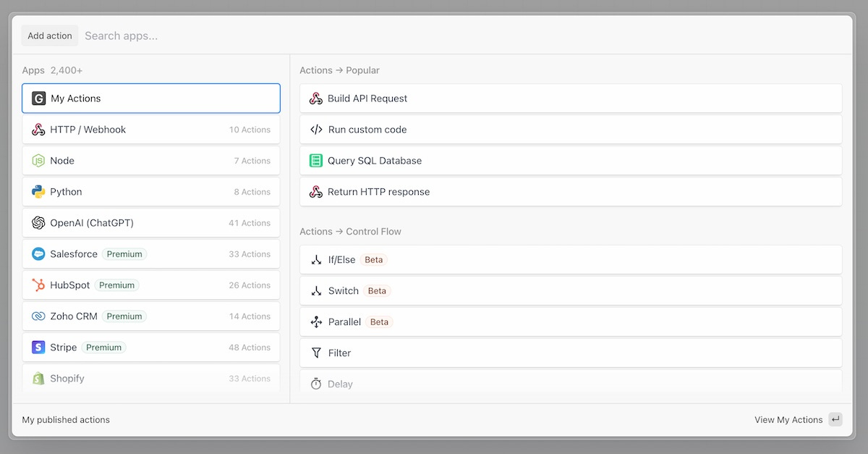Viewport: 868px width, 454px height.
Task: Click 'My published actions' text
Action: 66,420
